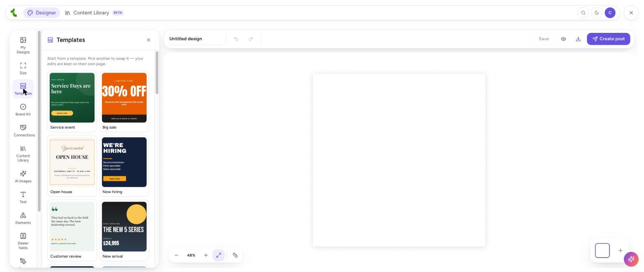The height and width of the screenshot is (272, 644).
Task: Open the Brand Kit panel
Action: click(x=23, y=110)
